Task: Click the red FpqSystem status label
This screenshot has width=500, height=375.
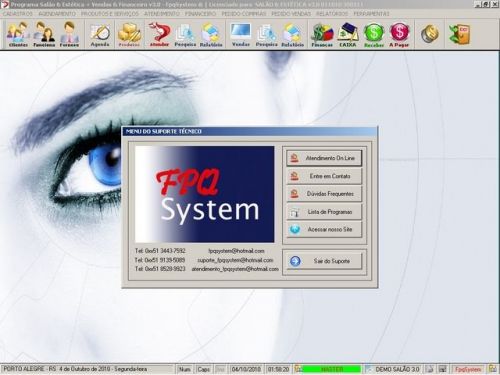Action: tap(468, 369)
